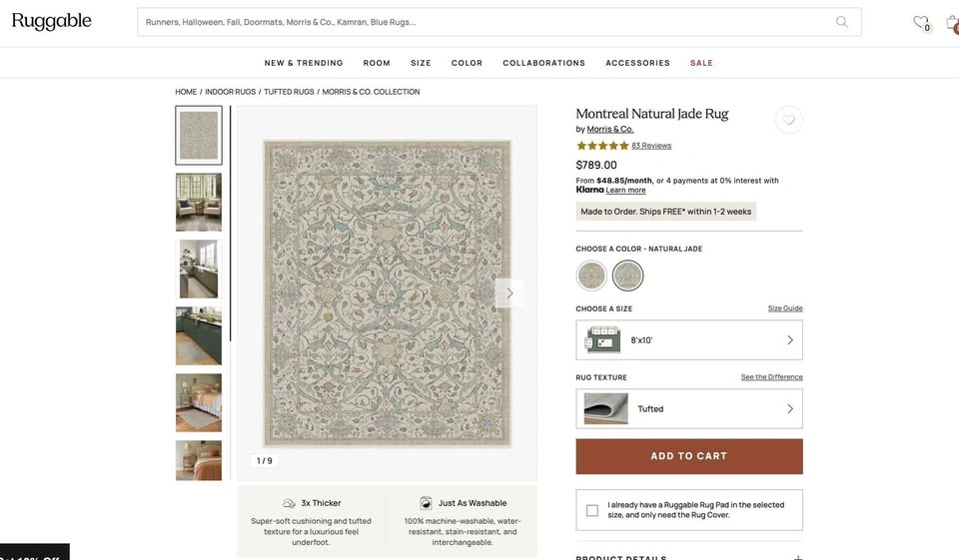Select the second room thumbnail image
The height and width of the screenshot is (560, 959).
(x=199, y=203)
